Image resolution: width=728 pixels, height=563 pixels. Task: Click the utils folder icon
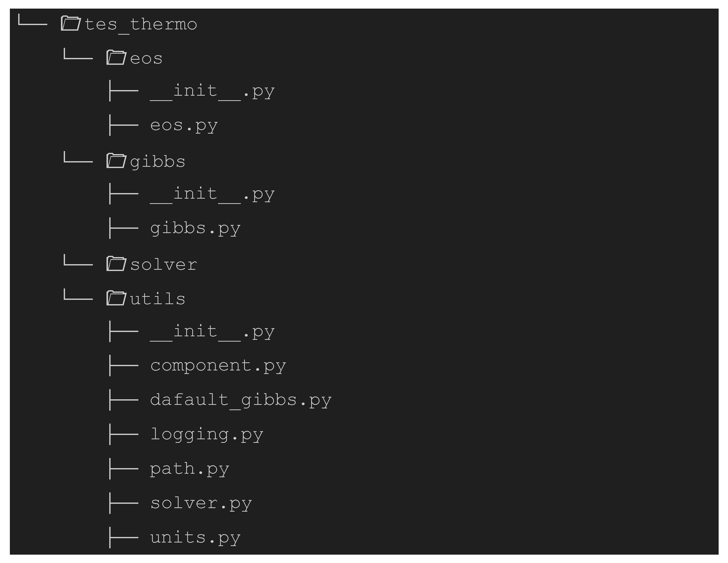pyautogui.click(x=116, y=298)
